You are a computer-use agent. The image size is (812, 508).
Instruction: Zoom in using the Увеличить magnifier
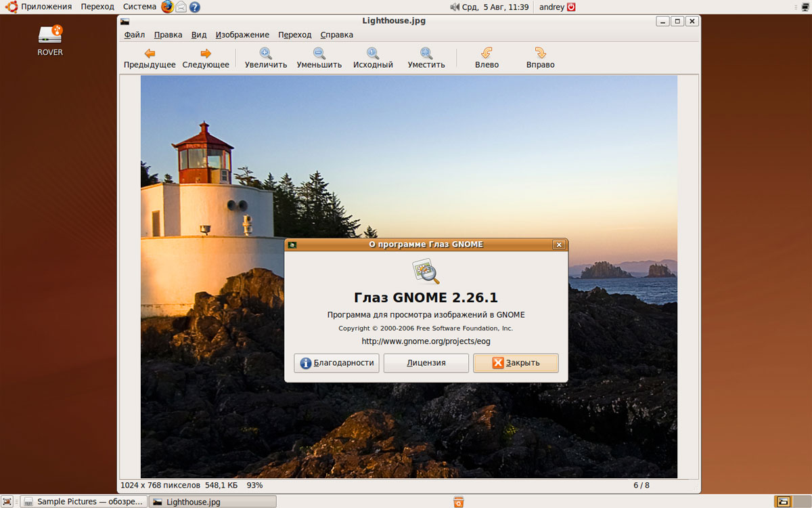click(x=266, y=58)
